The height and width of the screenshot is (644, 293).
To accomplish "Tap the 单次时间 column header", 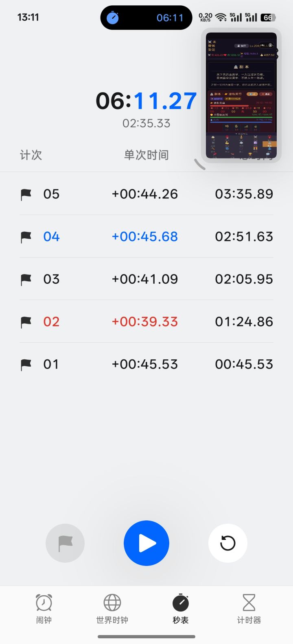I will click(146, 155).
